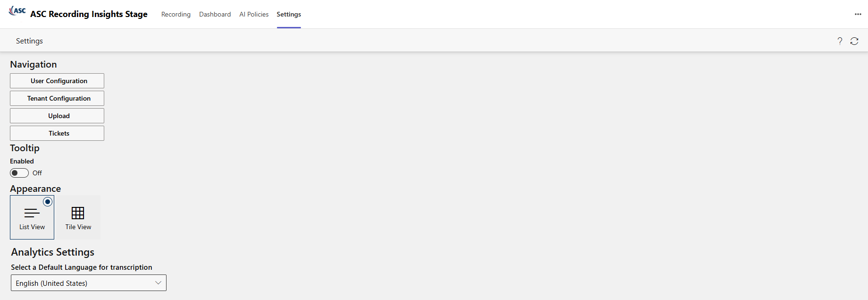Click the Appearance heading
The image size is (868, 300).
tap(35, 189)
